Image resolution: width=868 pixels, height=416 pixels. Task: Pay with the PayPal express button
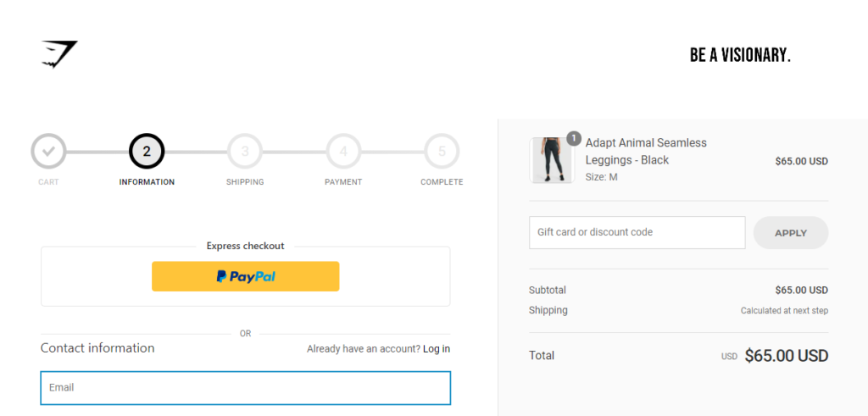[245, 276]
